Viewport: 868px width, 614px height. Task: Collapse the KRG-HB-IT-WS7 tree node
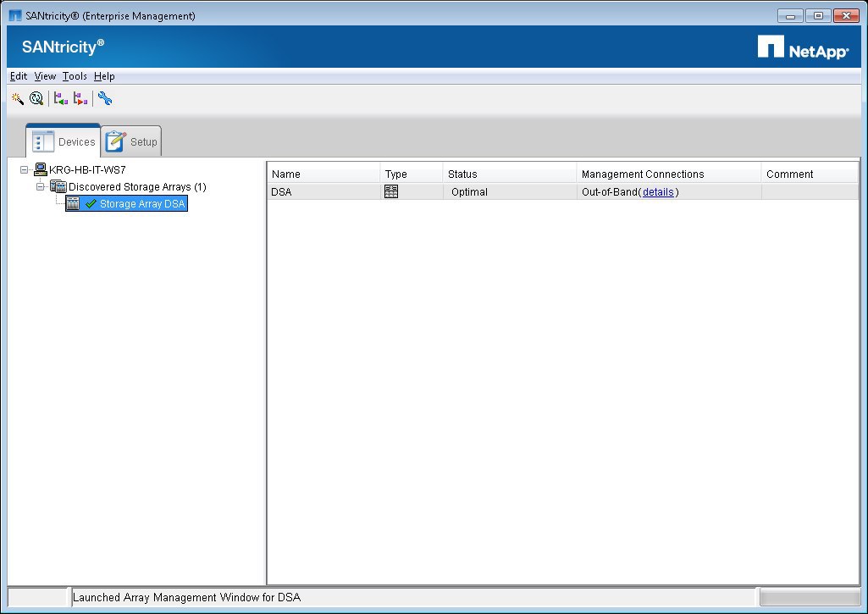pyautogui.click(x=24, y=170)
